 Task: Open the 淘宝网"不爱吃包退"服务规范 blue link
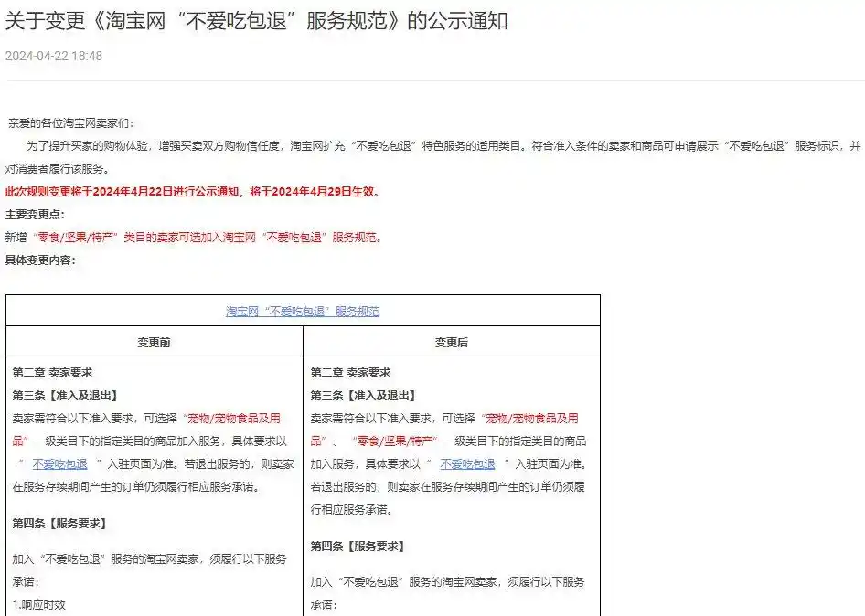[x=304, y=311]
